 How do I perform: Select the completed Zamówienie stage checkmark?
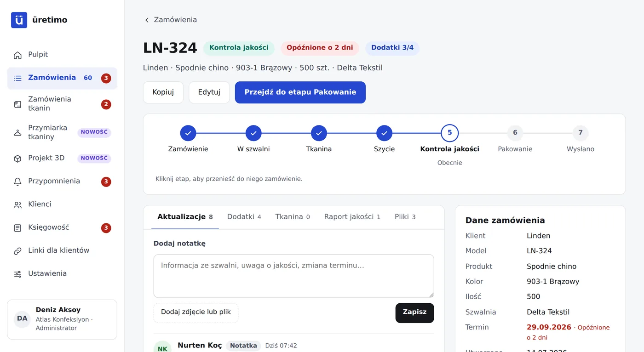pyautogui.click(x=188, y=133)
